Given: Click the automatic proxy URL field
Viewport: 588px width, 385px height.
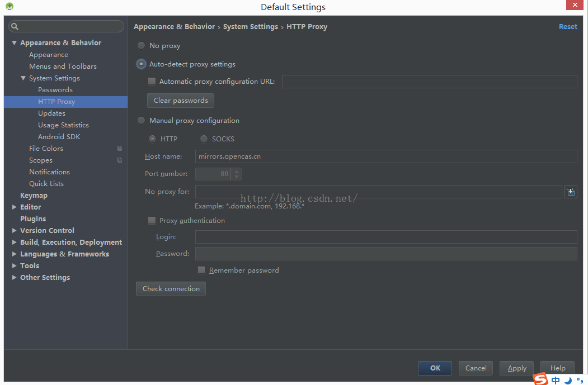Looking at the screenshot, I should pyautogui.click(x=429, y=82).
